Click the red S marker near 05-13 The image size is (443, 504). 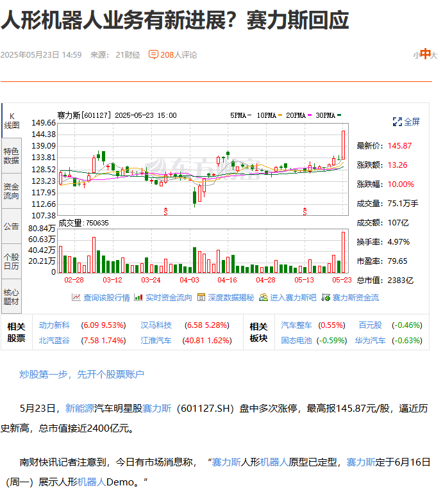pos(305,211)
